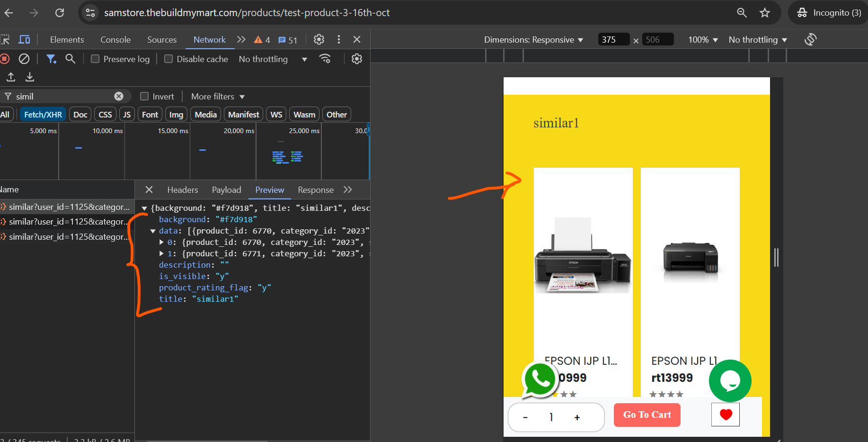
Task: Click the first EPSON printer product image
Action: 583,255
